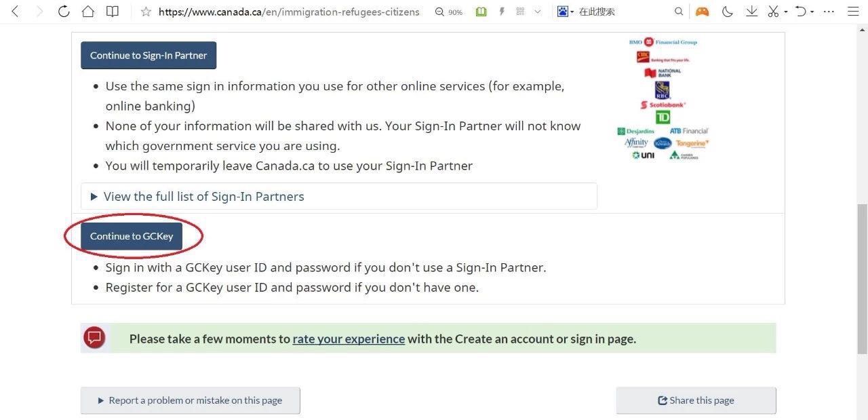This screenshot has width=868, height=420.
Task: Open the downloads arrow icon
Action: (751, 12)
